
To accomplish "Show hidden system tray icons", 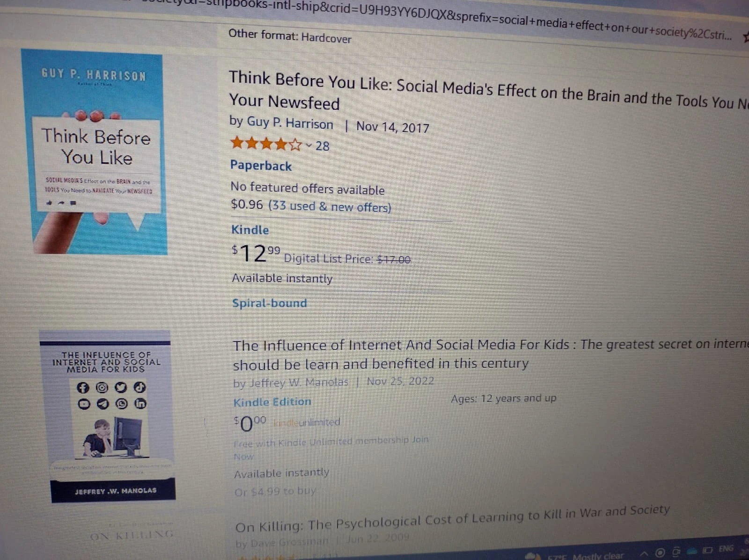I will point(644,554).
